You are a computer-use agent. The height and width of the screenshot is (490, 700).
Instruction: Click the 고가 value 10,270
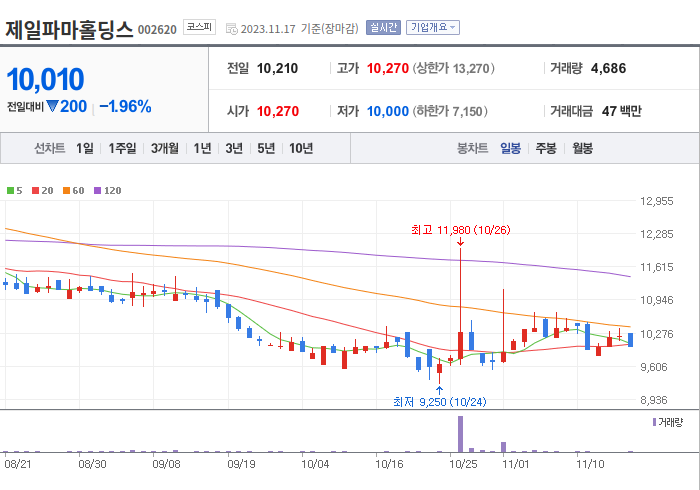[388, 68]
